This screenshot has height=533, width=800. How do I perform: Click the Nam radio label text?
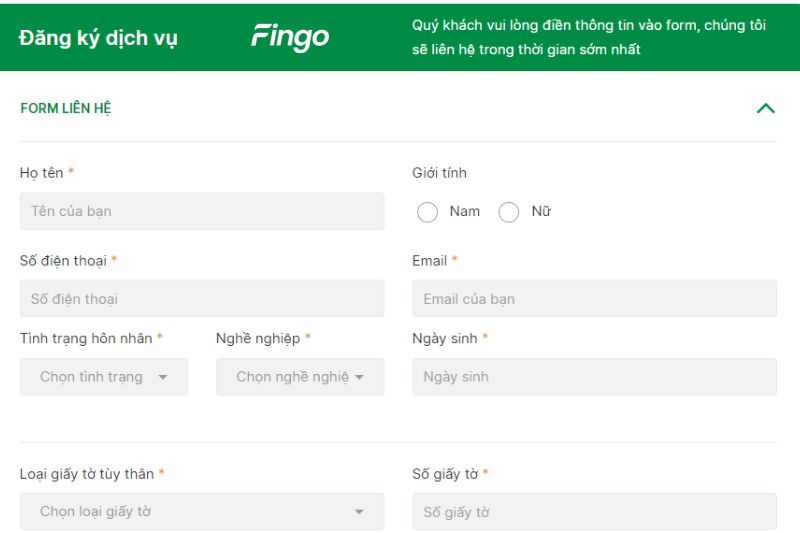click(464, 211)
